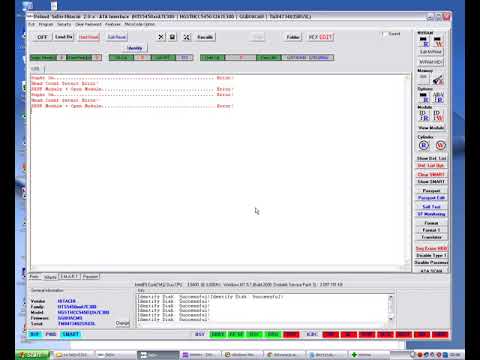Image resolution: width=480 pixels, height=360 pixels.
Task: Click the ST Monitoring button
Action: coord(432,214)
